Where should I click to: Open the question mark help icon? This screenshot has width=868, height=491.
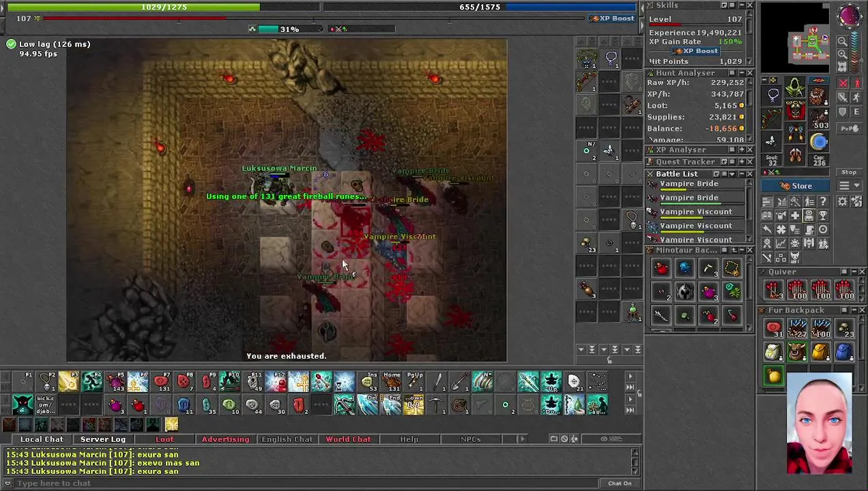(824, 201)
